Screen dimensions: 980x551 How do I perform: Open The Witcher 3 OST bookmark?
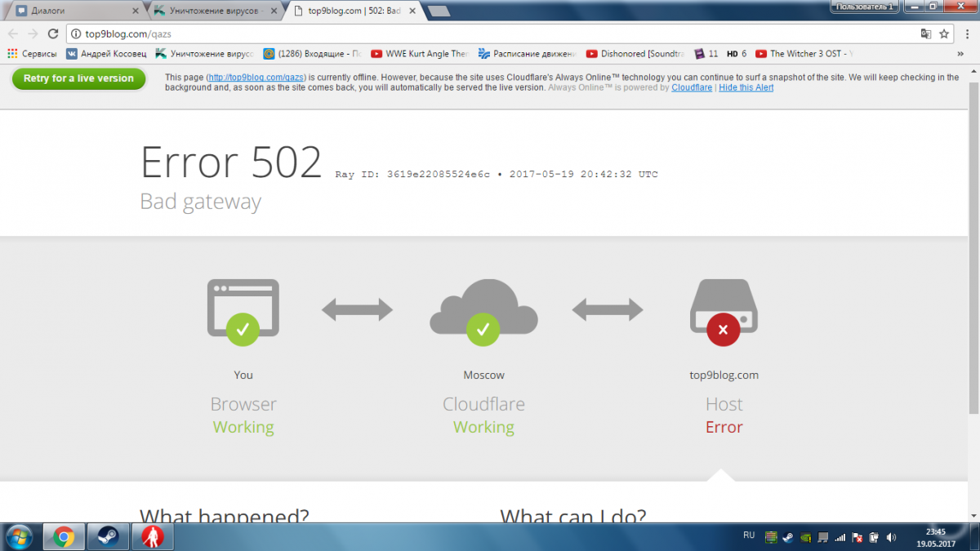coord(805,54)
